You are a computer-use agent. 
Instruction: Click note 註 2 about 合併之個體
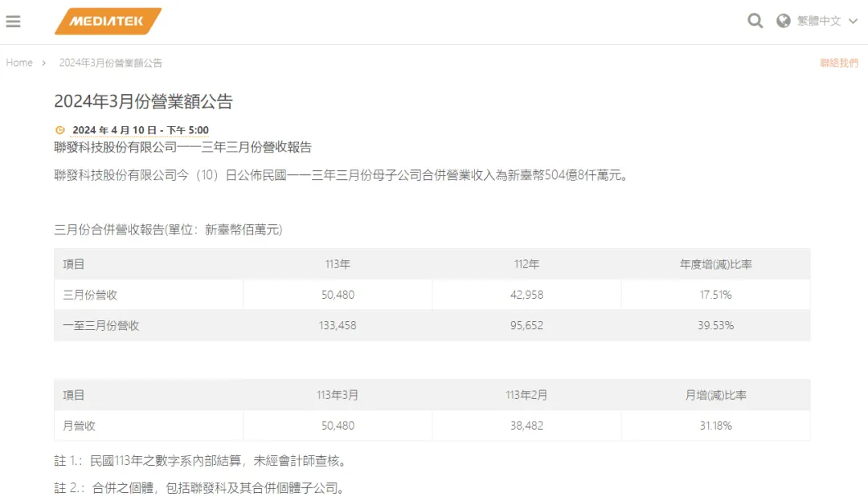(201, 487)
